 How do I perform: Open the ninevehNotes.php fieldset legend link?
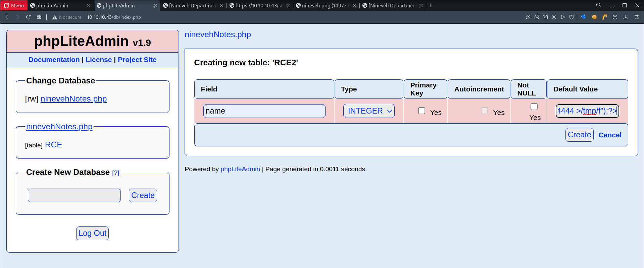pos(59,127)
